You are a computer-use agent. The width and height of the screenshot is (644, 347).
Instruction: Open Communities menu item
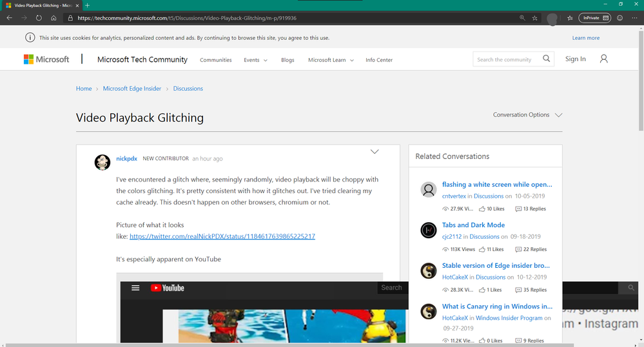(215, 60)
